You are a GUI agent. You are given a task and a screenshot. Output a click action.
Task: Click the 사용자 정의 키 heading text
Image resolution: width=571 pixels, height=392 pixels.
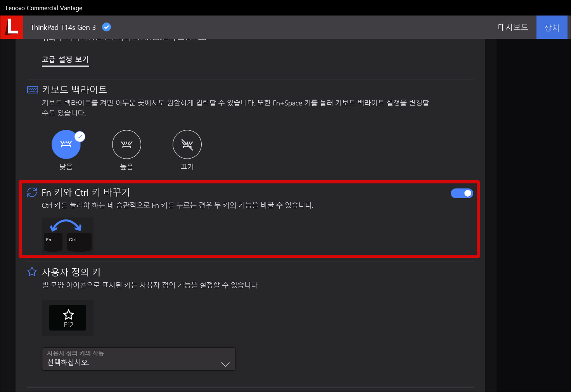coord(71,272)
